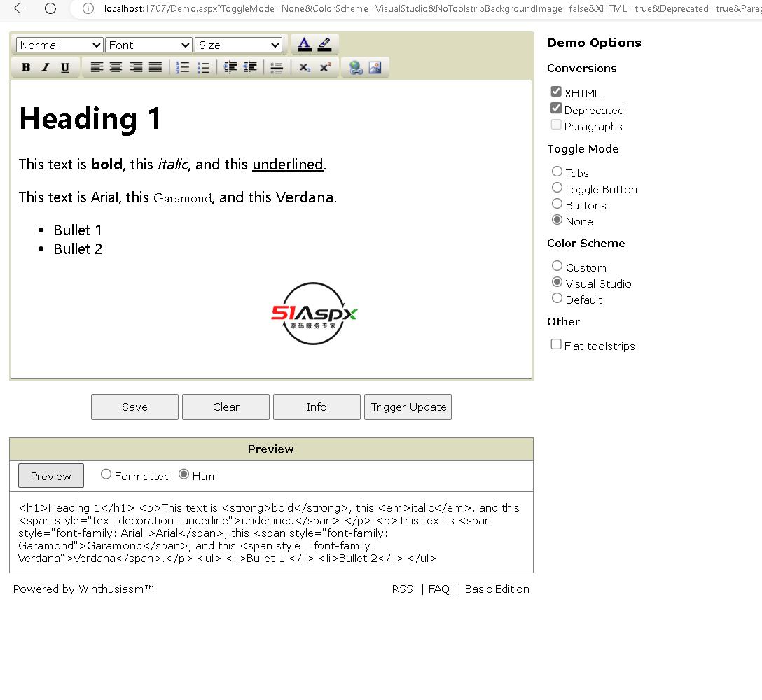Image resolution: width=762 pixels, height=700 pixels.
Task: Open the Font family dropdown
Action: click(148, 45)
